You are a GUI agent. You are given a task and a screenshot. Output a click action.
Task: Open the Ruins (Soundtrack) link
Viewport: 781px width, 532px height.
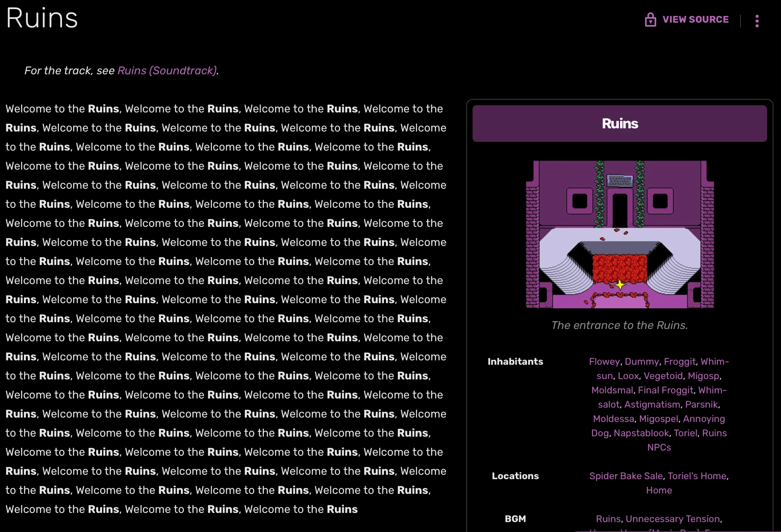(167, 70)
